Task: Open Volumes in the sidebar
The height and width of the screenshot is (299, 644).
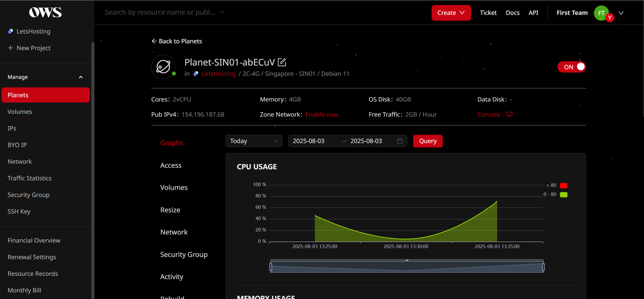Action: tap(20, 112)
